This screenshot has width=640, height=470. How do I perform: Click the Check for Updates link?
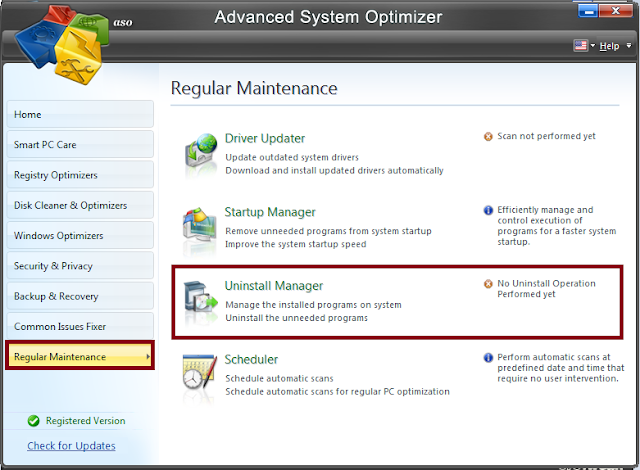(71, 446)
